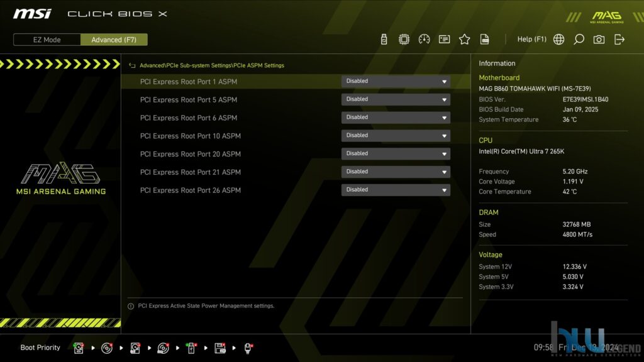Select the USB hard disk boot icon
This screenshot has height=362, width=644.
[x=135, y=348]
